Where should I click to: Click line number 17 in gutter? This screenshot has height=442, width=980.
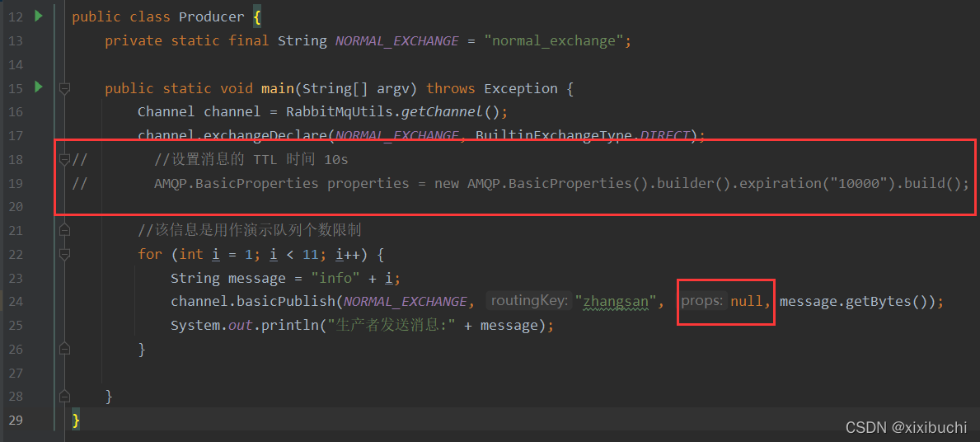[16, 136]
